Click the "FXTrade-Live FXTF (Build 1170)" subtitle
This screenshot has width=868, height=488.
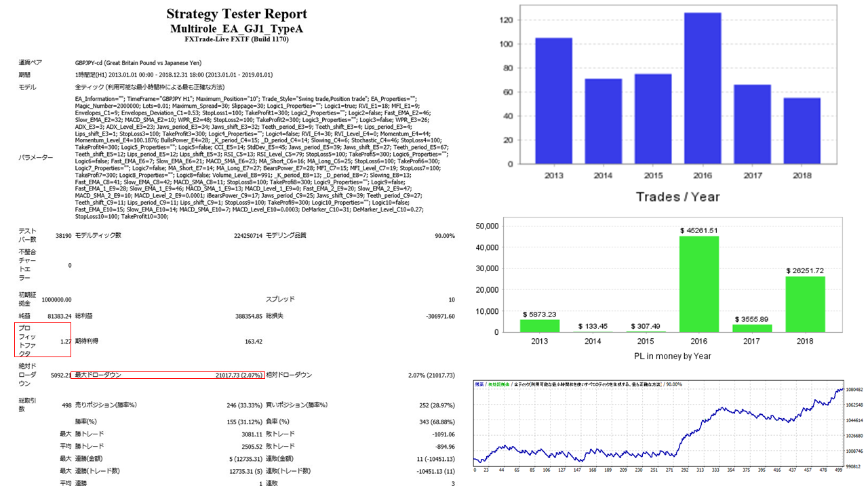pos(237,39)
